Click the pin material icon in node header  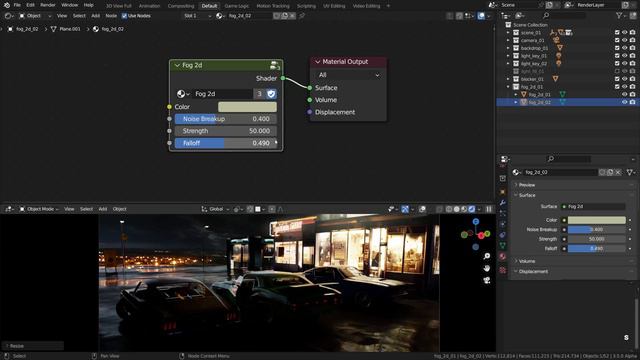(x=302, y=16)
